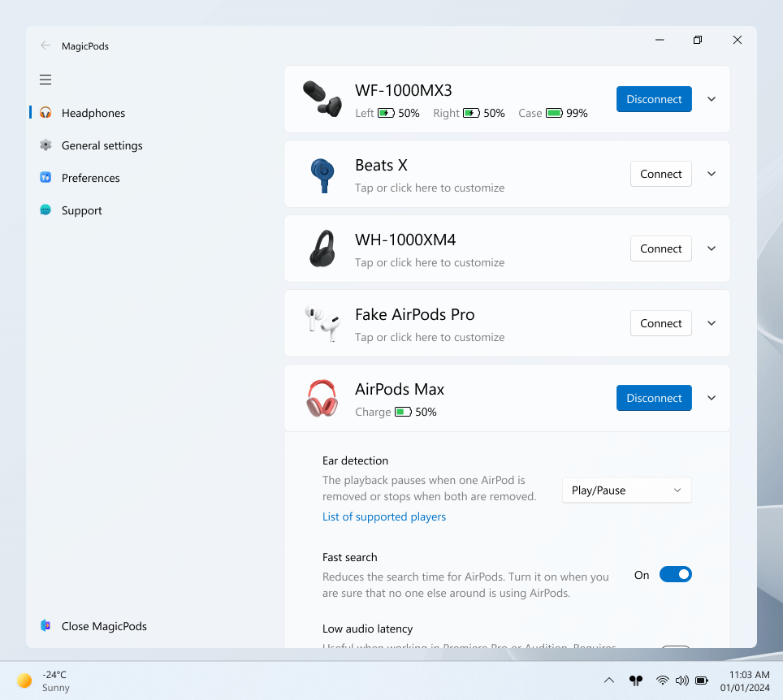Expand the WF-1000MX3 device options chevron
Image resolution: width=783 pixels, height=700 pixels.
point(712,99)
